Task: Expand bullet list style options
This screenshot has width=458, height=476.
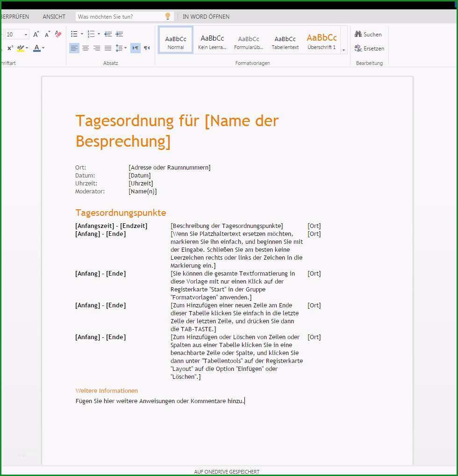Action: [x=82, y=34]
